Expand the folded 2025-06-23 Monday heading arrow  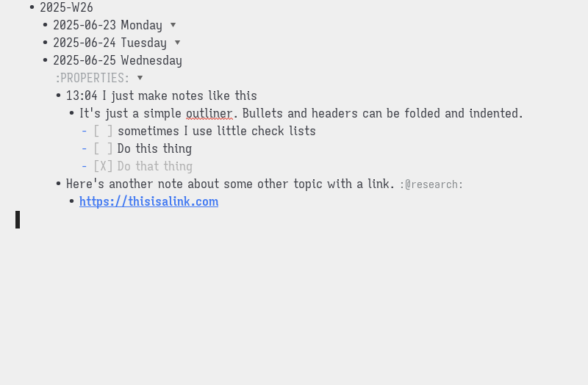[x=173, y=25]
